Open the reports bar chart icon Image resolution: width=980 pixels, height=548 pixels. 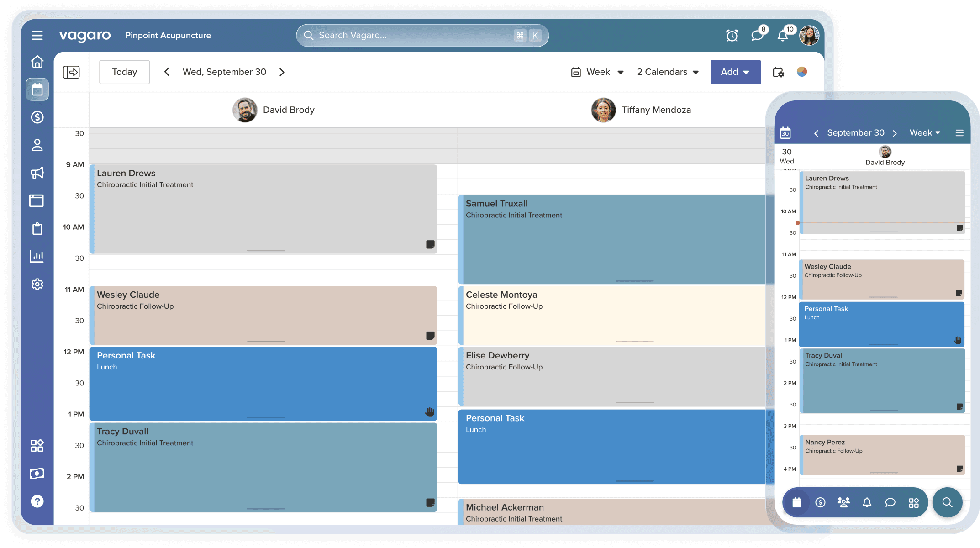click(x=37, y=256)
